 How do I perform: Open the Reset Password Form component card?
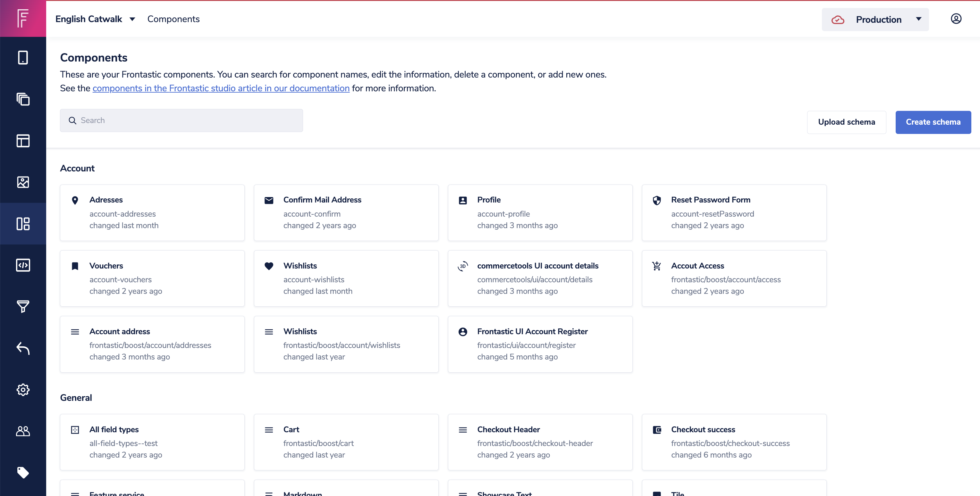(733, 212)
